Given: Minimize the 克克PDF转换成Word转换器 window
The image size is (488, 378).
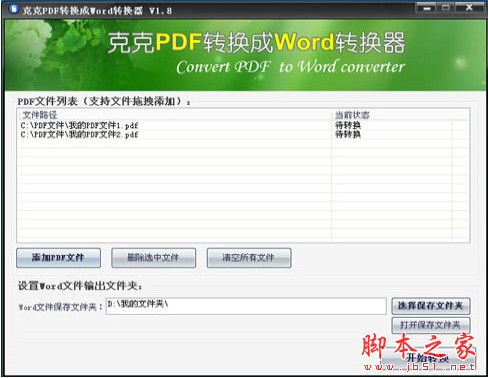Looking at the screenshot, I should (x=427, y=7).
